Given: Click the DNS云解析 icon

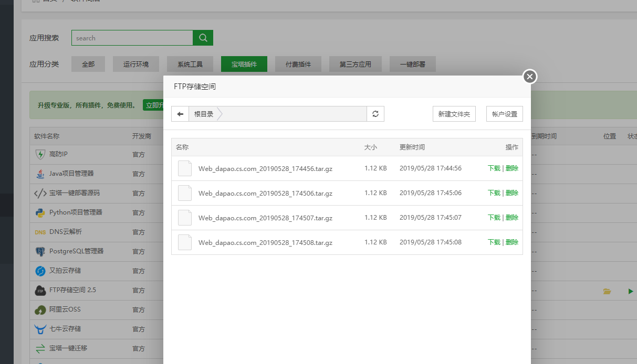Looking at the screenshot, I should point(40,232).
